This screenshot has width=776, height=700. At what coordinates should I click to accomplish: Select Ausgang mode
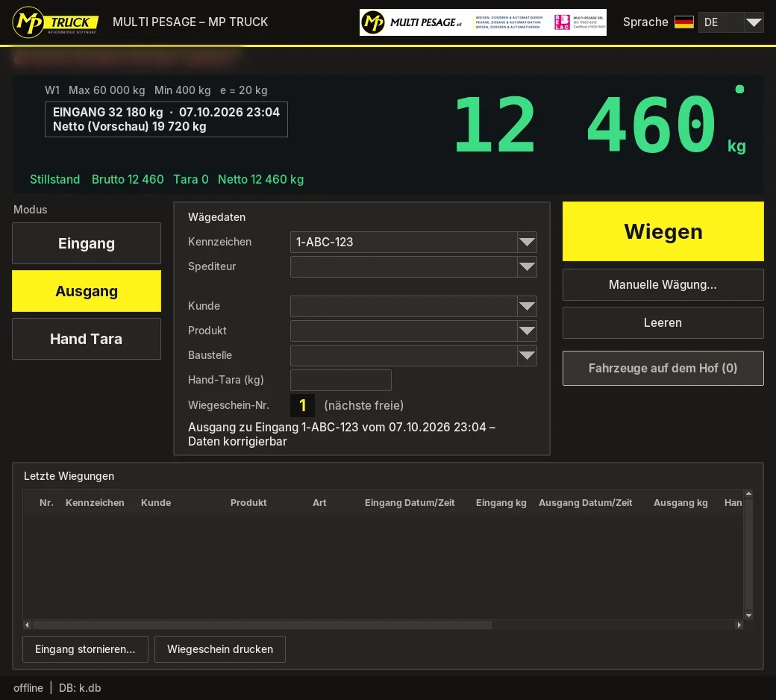tap(87, 291)
